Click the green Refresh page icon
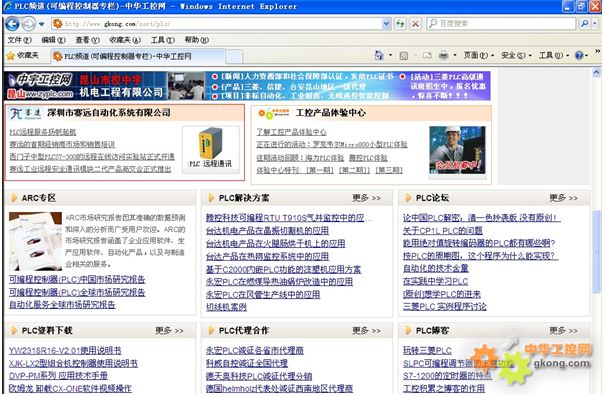The image size is (605, 395). tap(400, 24)
